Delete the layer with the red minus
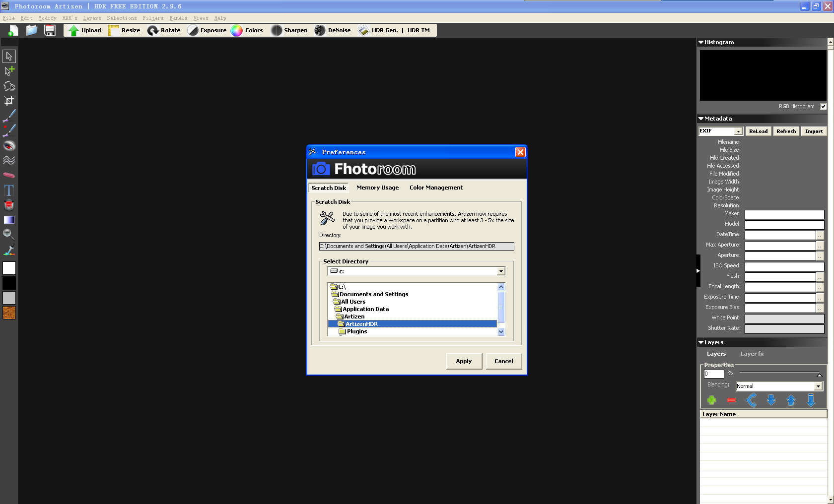Image resolution: width=834 pixels, height=504 pixels. pyautogui.click(x=731, y=400)
